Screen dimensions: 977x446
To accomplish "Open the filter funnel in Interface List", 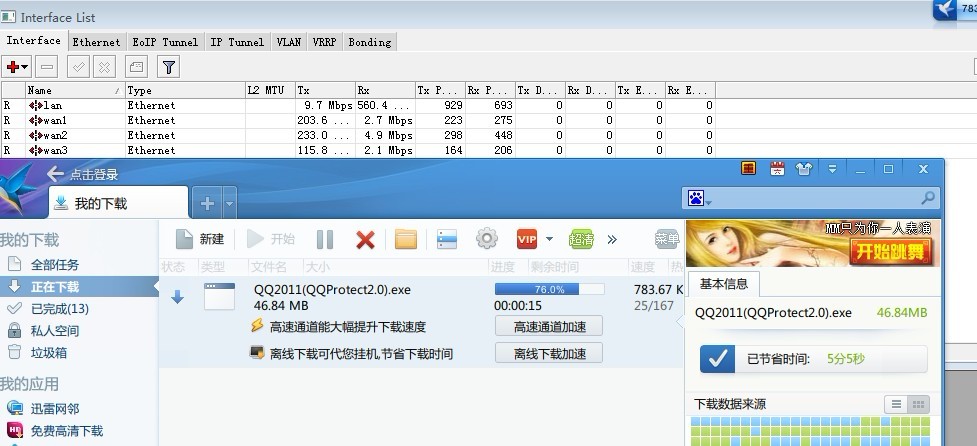I will tap(168, 67).
